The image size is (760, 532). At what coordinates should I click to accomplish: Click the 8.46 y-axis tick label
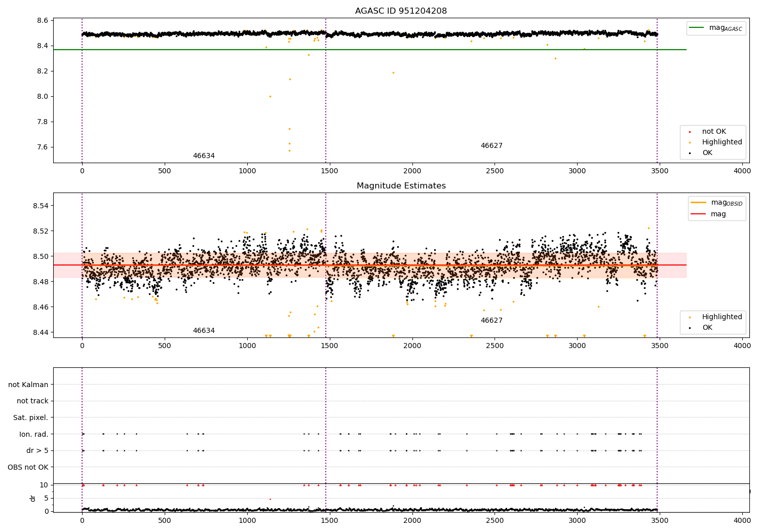(41, 308)
